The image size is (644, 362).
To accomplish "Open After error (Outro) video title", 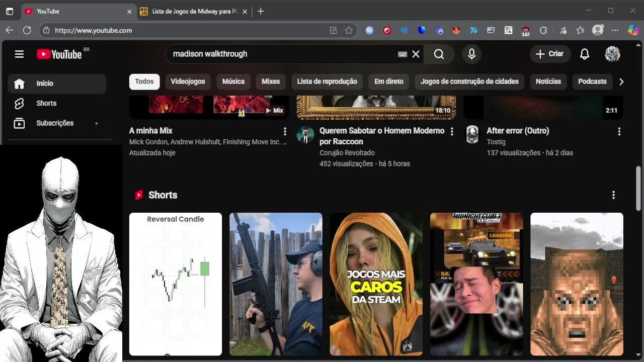I will pos(518,131).
